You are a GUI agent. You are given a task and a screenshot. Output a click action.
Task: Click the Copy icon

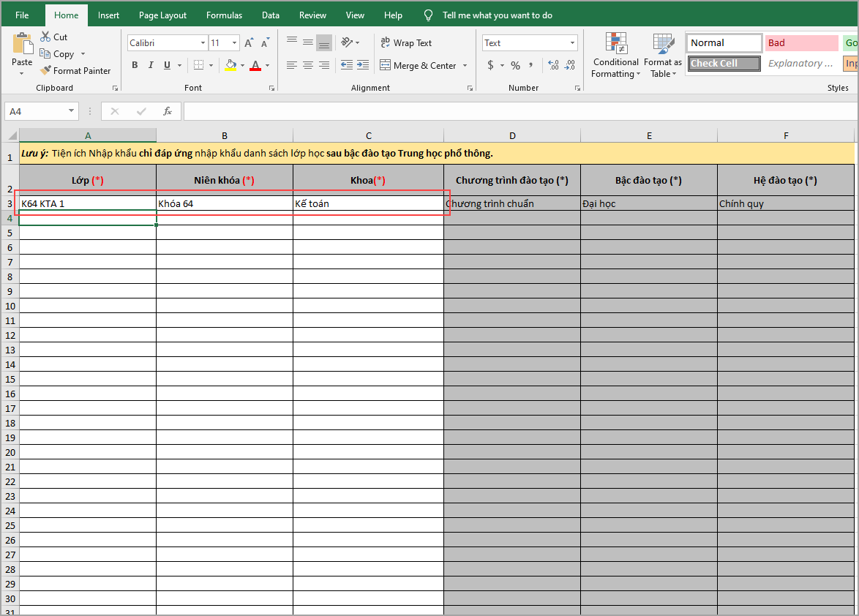[x=45, y=53]
